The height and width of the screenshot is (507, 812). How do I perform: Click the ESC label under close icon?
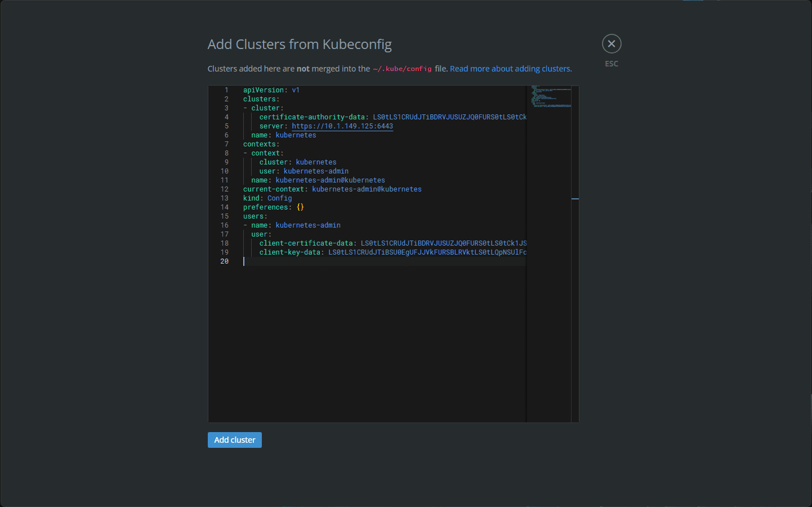(x=612, y=64)
